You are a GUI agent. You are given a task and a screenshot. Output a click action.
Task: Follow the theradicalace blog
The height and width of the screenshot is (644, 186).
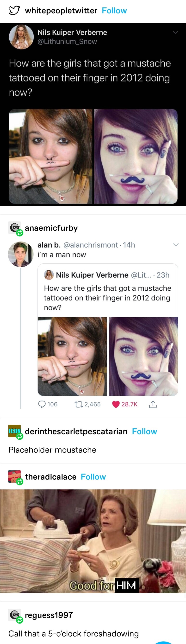tap(93, 477)
